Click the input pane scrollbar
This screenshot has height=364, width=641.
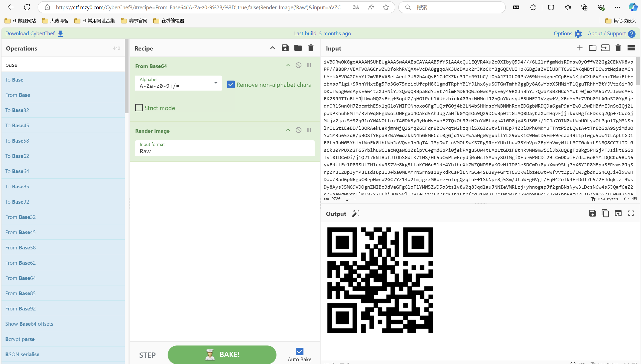click(x=638, y=71)
